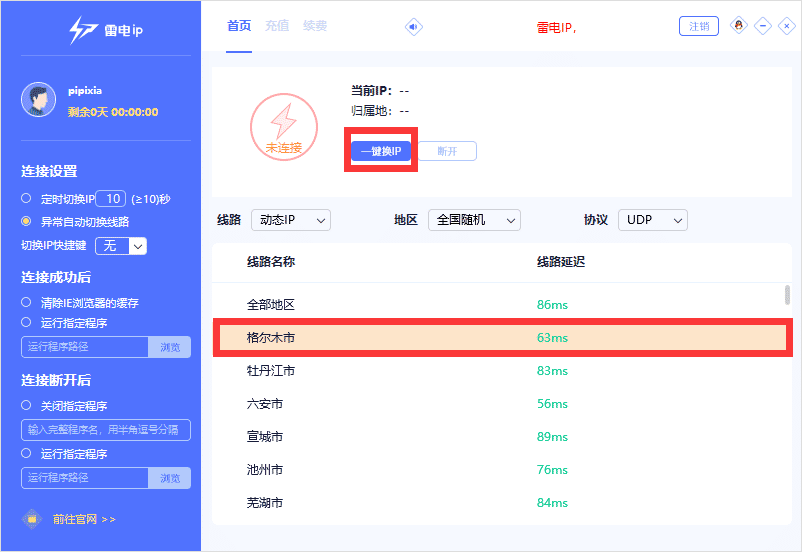Open the 线路 动态IP dropdown
Viewport: 802px width, 552px height.
[x=291, y=220]
